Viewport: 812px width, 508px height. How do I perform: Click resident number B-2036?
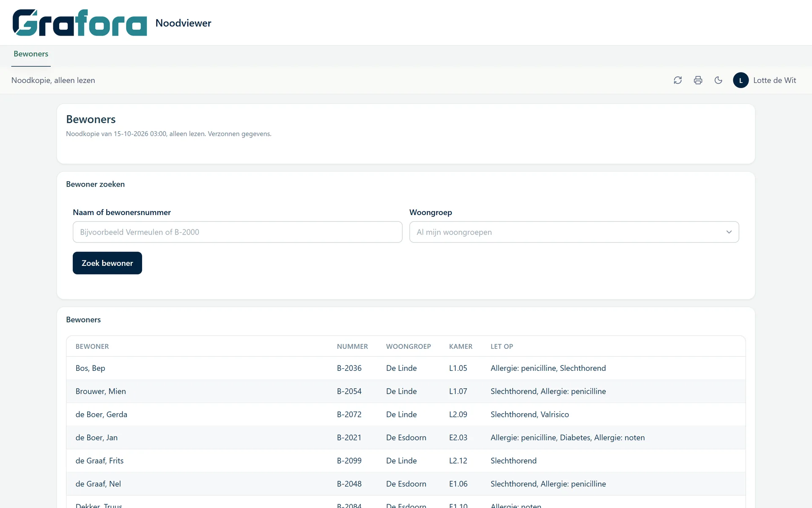[x=349, y=368]
